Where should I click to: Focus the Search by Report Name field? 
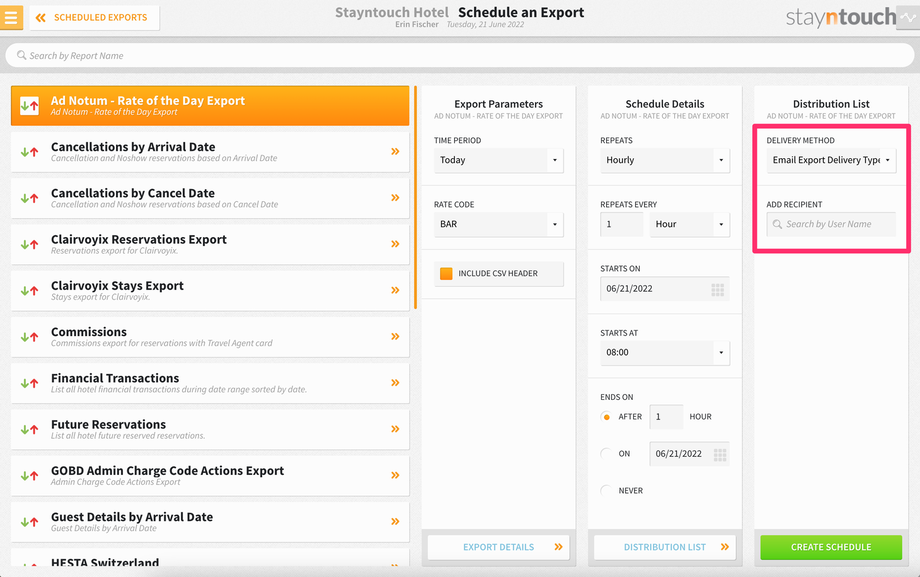point(460,56)
